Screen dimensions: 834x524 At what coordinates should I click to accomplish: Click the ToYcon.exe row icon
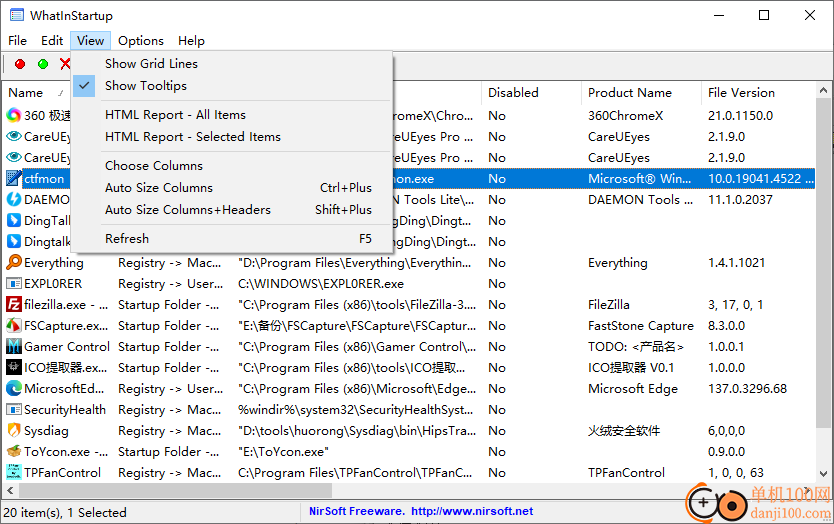point(14,451)
